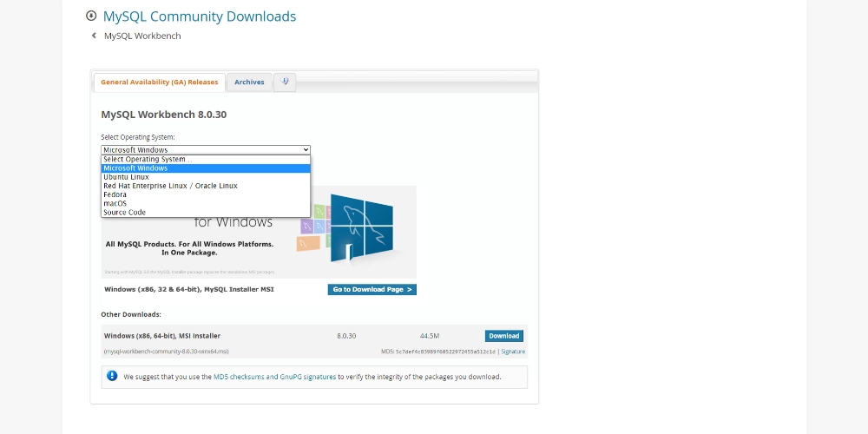
Task: Open the development releases microphone tab icon
Action: click(285, 82)
